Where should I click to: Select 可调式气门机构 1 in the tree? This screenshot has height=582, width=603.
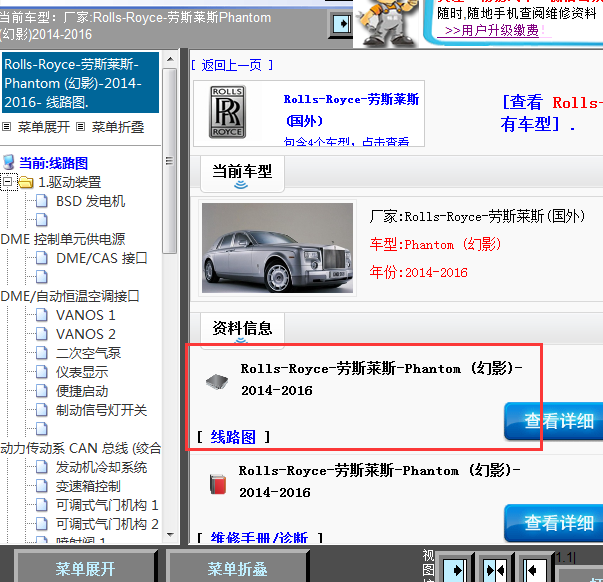click(x=107, y=505)
